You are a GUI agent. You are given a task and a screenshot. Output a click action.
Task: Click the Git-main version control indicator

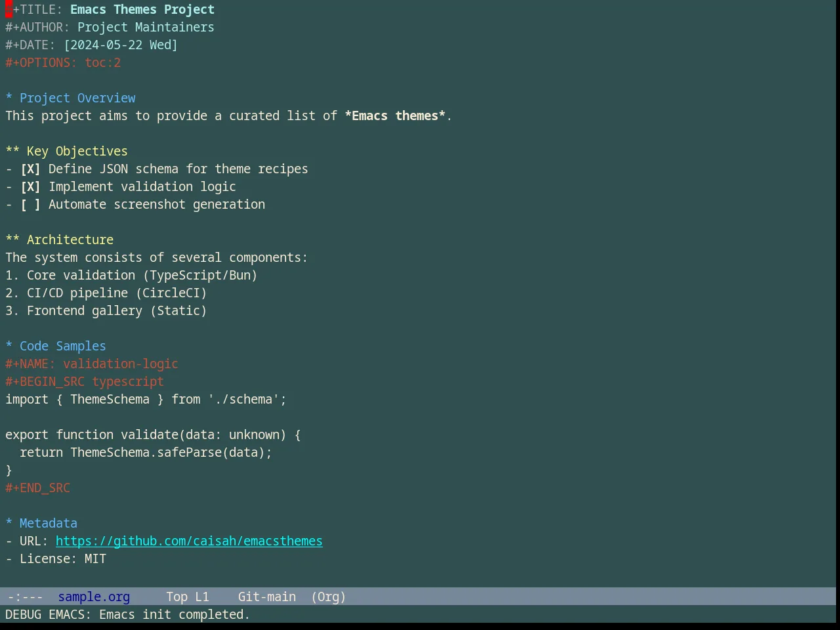pos(267,597)
